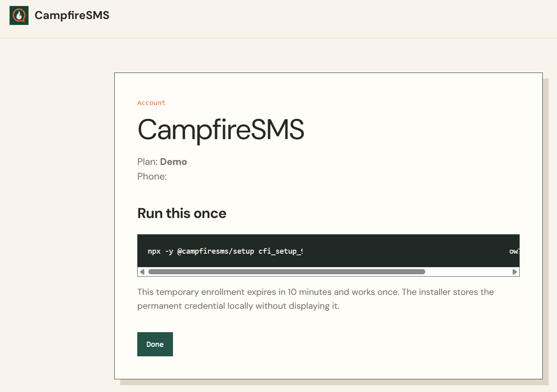Click the orange Account label
The image size is (557, 392).
point(151,103)
